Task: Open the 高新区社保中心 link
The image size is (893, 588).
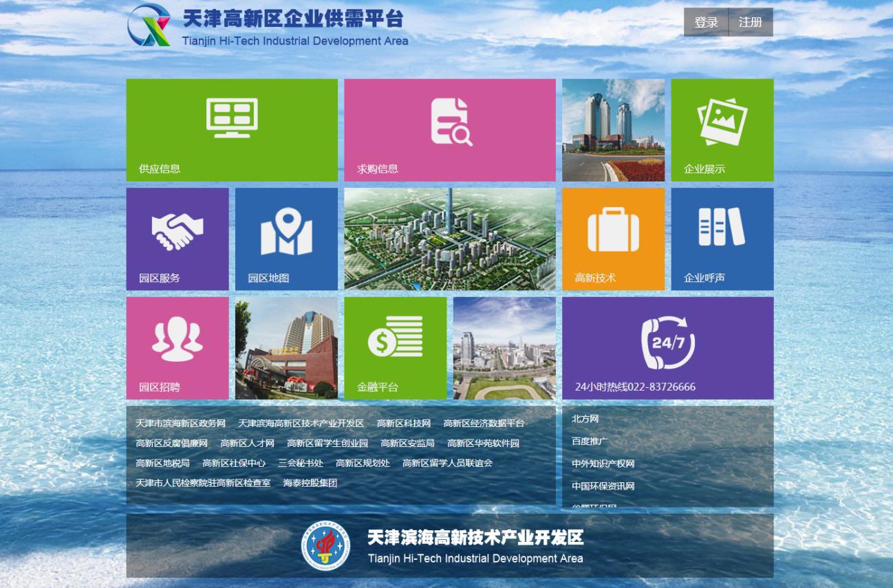Action: (234, 464)
